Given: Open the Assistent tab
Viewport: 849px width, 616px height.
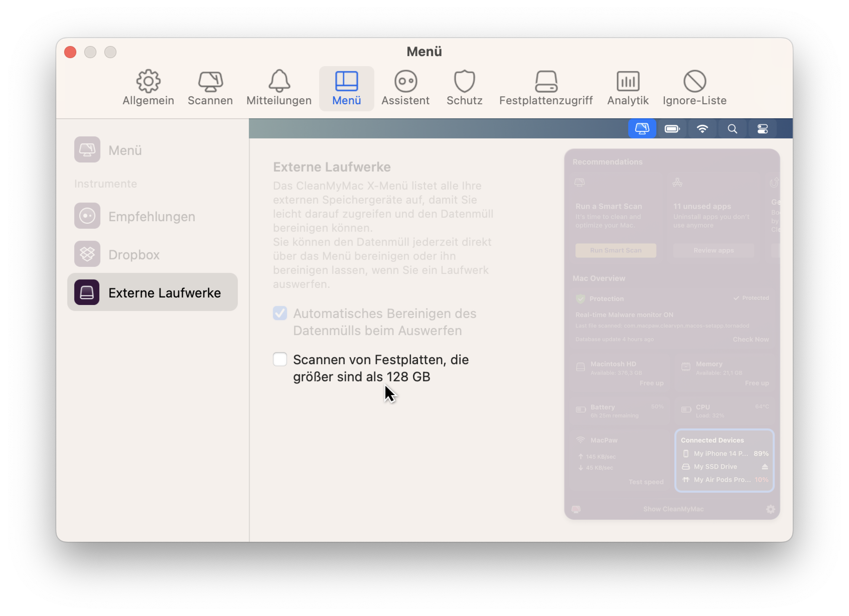Looking at the screenshot, I should coord(405,88).
